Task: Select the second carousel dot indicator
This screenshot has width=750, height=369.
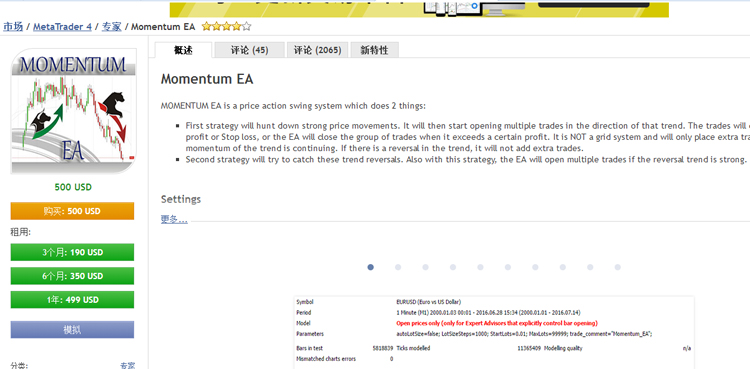Action: click(x=398, y=267)
